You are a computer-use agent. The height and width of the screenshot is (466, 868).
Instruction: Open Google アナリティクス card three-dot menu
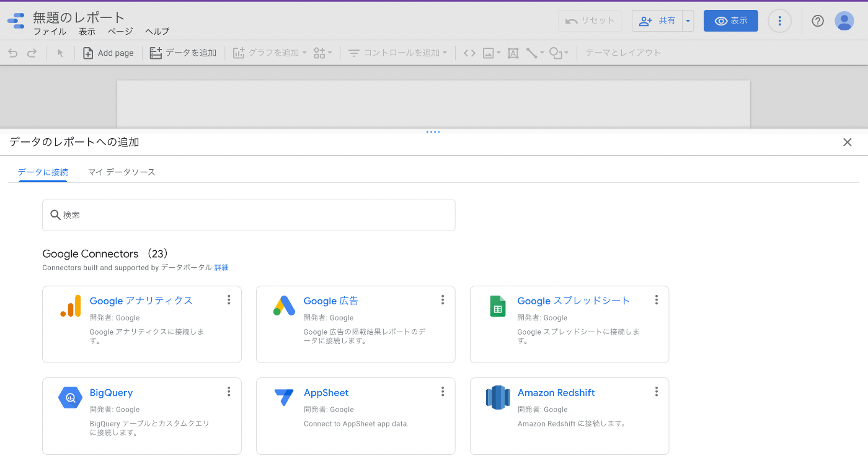pyautogui.click(x=229, y=300)
